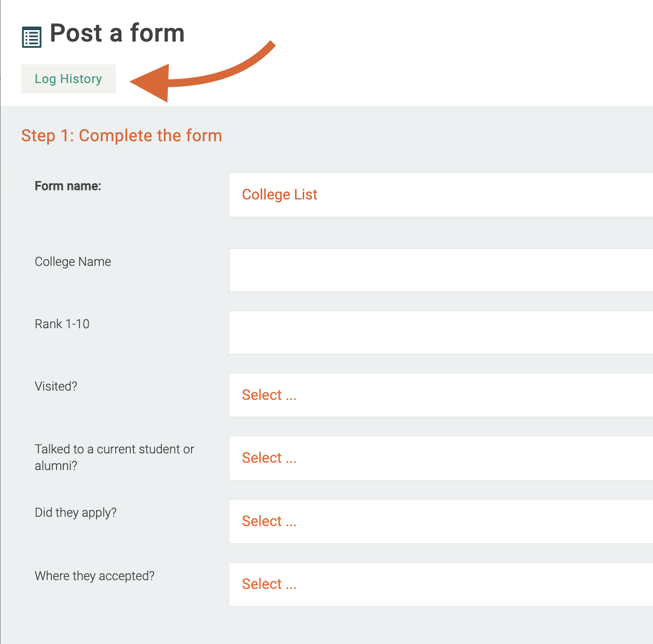The height and width of the screenshot is (644, 653).
Task: Expand the Did they apply? select menu
Action: tap(440, 521)
